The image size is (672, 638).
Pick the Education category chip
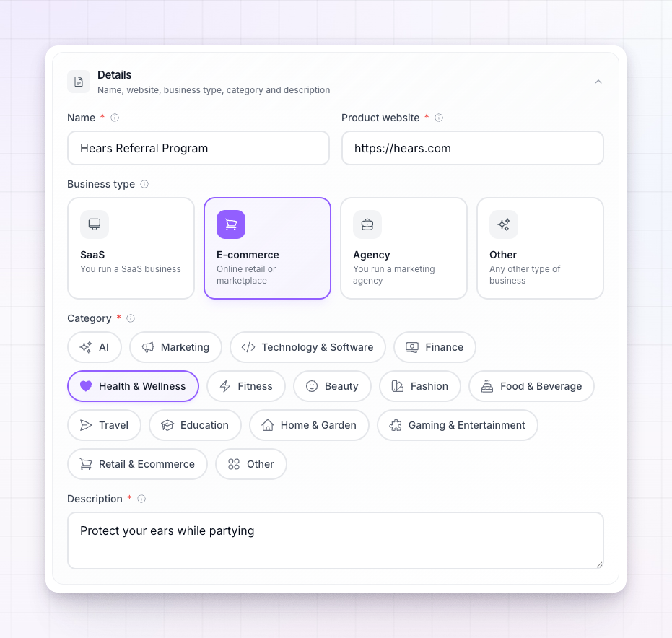(x=195, y=425)
